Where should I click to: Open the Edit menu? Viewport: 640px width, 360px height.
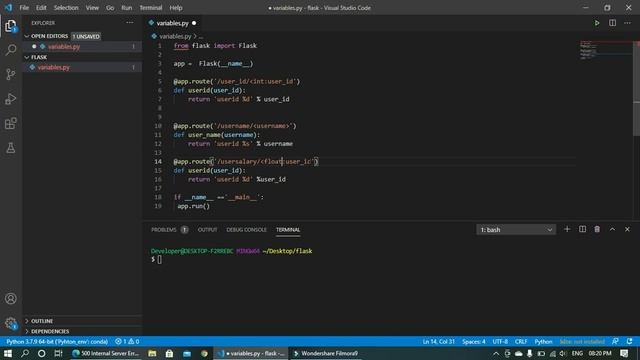point(41,8)
